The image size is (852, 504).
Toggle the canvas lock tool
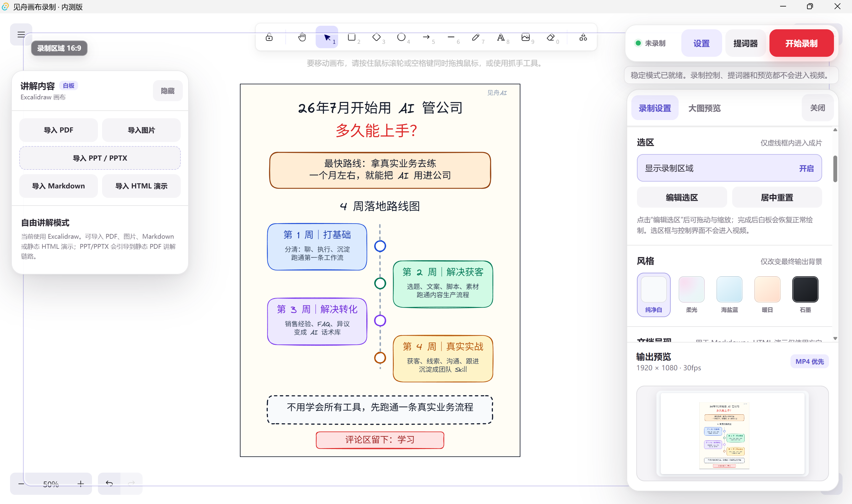tap(269, 37)
